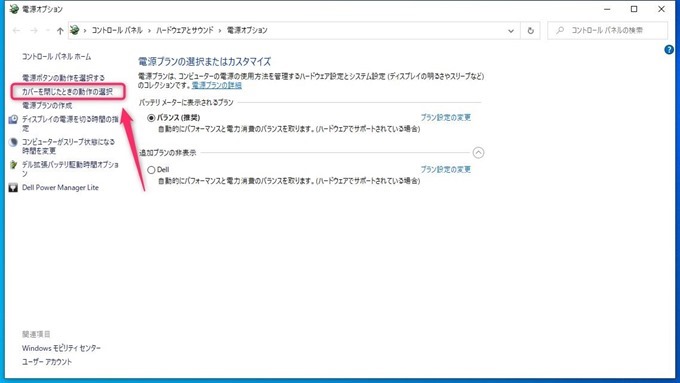Viewport: 680px width, 383px height.
Task: Click the コントロール パネルの検索 box
Action: coord(608,30)
